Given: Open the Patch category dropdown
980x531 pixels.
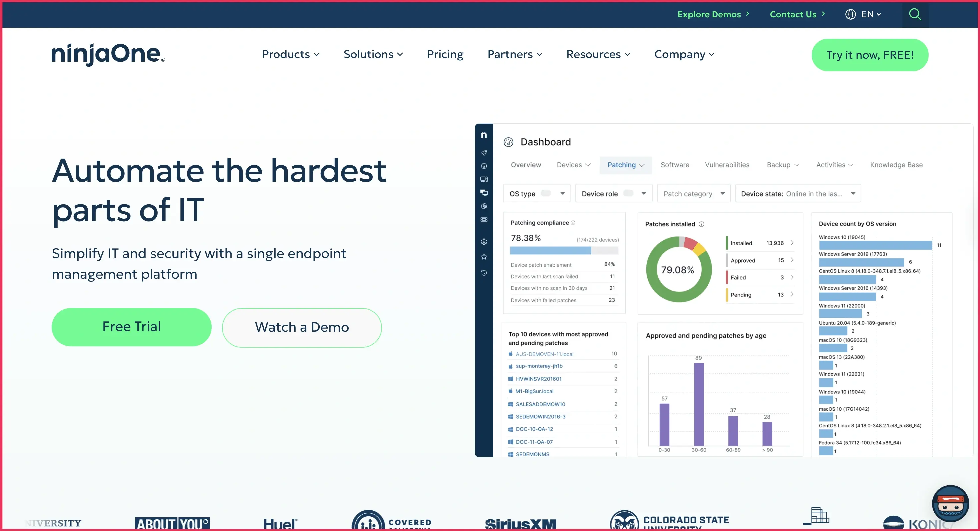Looking at the screenshot, I should (x=693, y=193).
